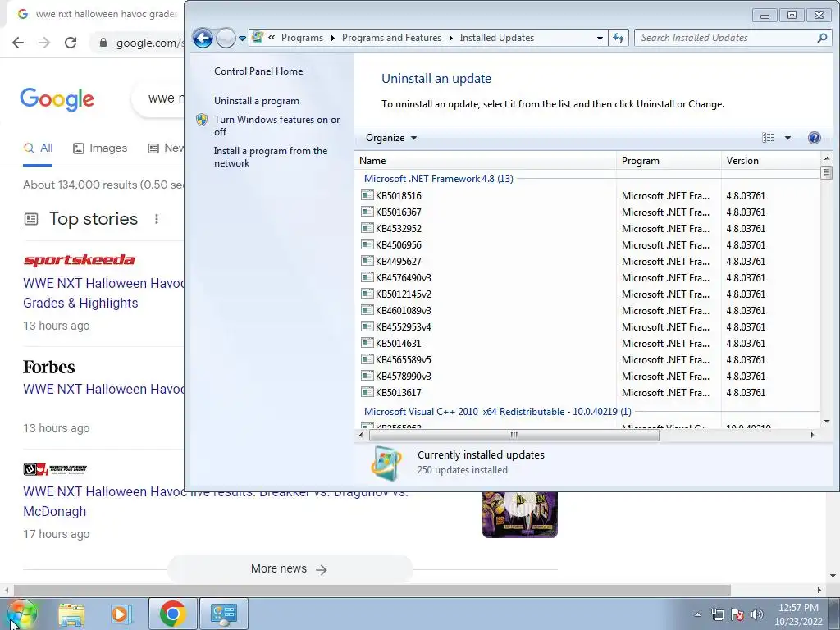Click the More news button
Viewport: 840px width, 630px height.
point(290,569)
